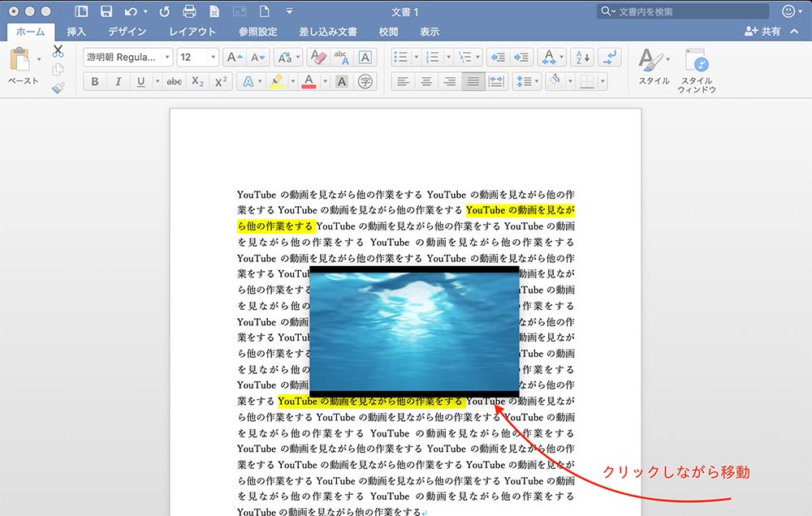Open the smiley feedback button

point(788,11)
